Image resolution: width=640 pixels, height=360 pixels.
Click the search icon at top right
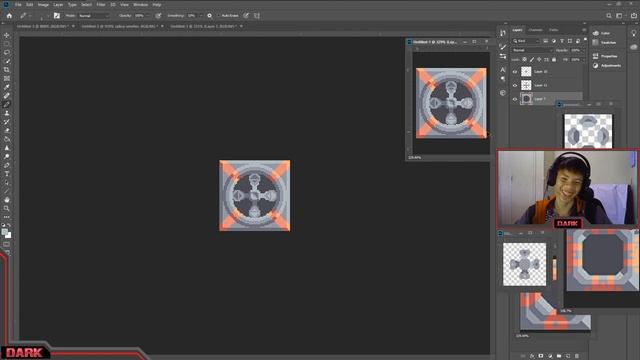609,16
